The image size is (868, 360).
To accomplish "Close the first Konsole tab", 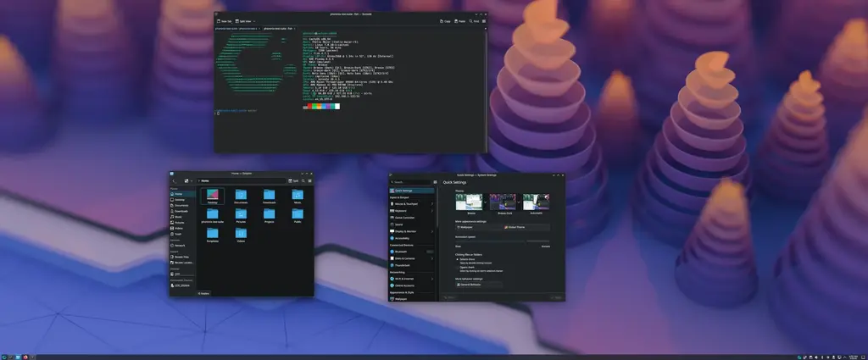I will pos(259,29).
